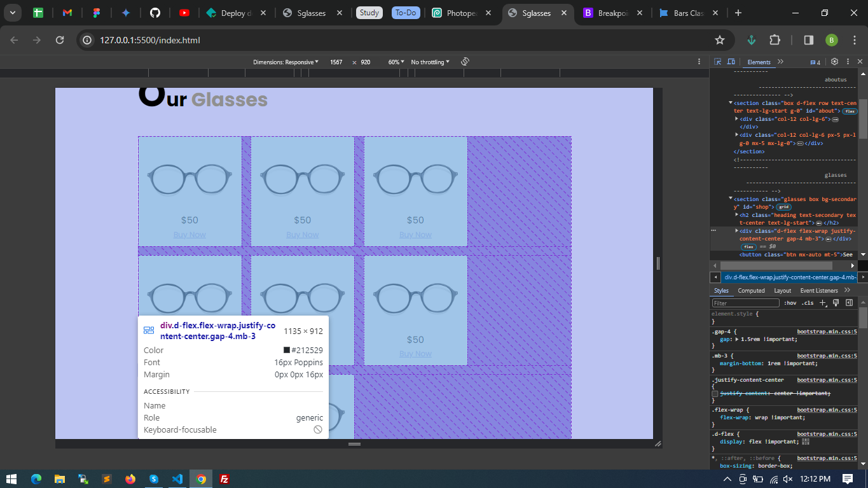Toggle the computed styles sidebar icon
The image size is (868, 488).
(849, 303)
